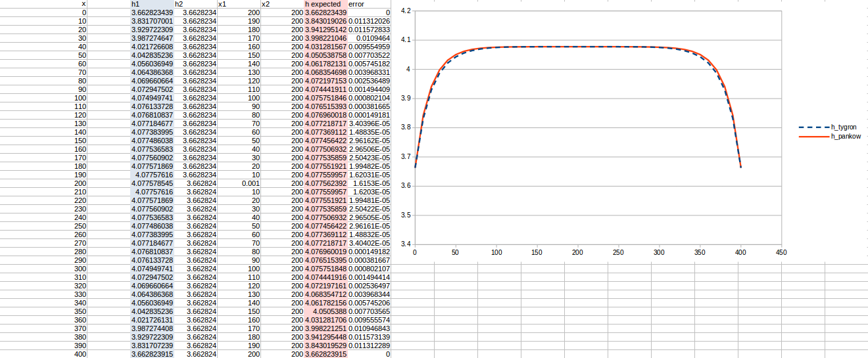Click the orange h_pankow legend line swatch
868x358 pixels.
(x=813, y=136)
